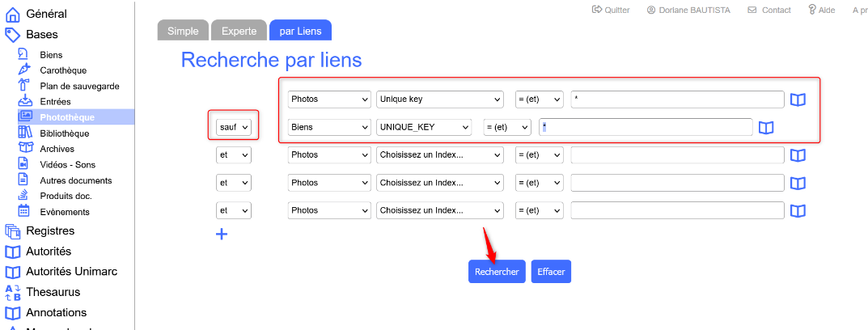Click the Quitter link
868x330 pixels.
[612, 10]
